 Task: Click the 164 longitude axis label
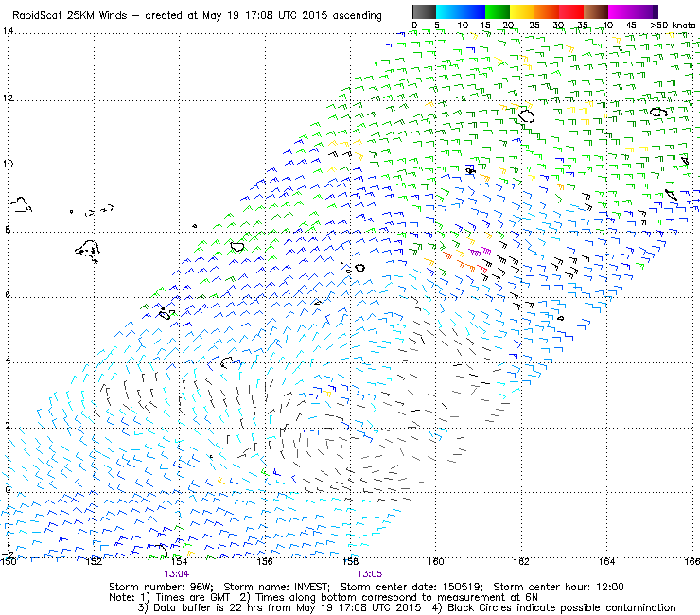pos(606,561)
